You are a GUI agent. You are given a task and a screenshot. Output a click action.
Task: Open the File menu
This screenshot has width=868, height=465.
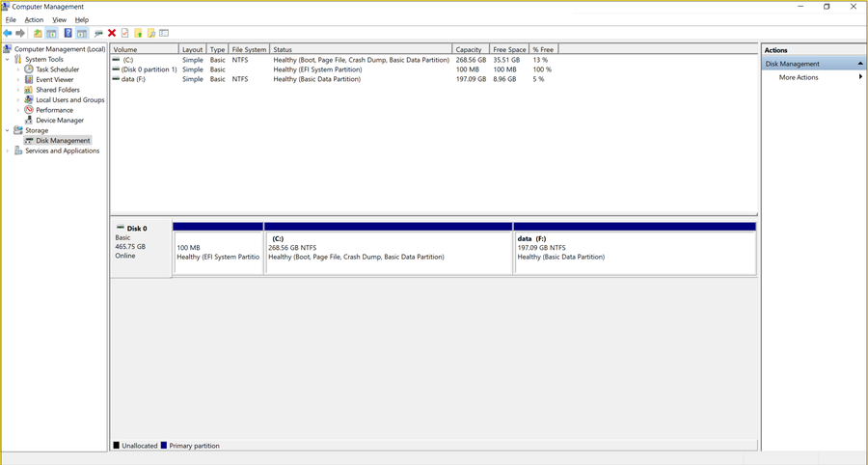[11, 20]
